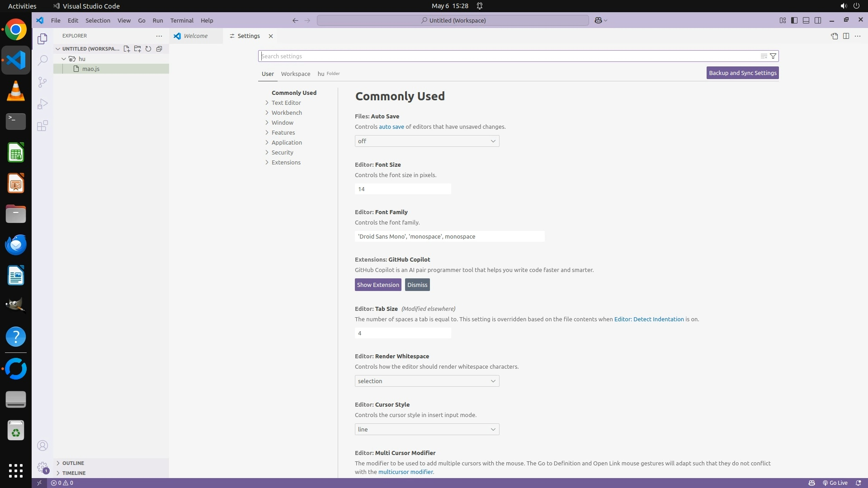The image size is (868, 488).
Task: Click the settings filter funnel icon
Action: pos(773,56)
